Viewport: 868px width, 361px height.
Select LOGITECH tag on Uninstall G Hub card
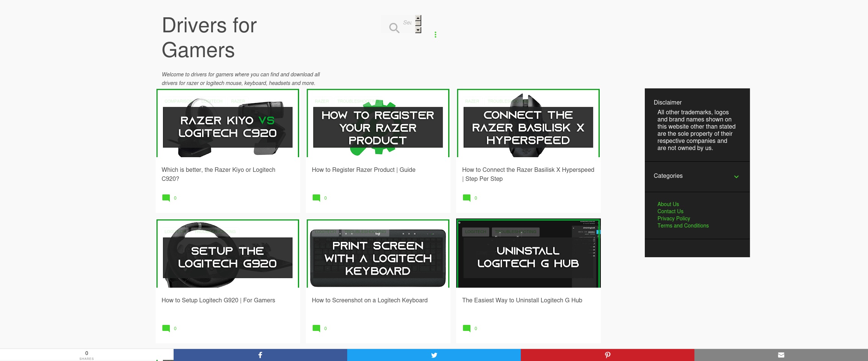pos(475,232)
